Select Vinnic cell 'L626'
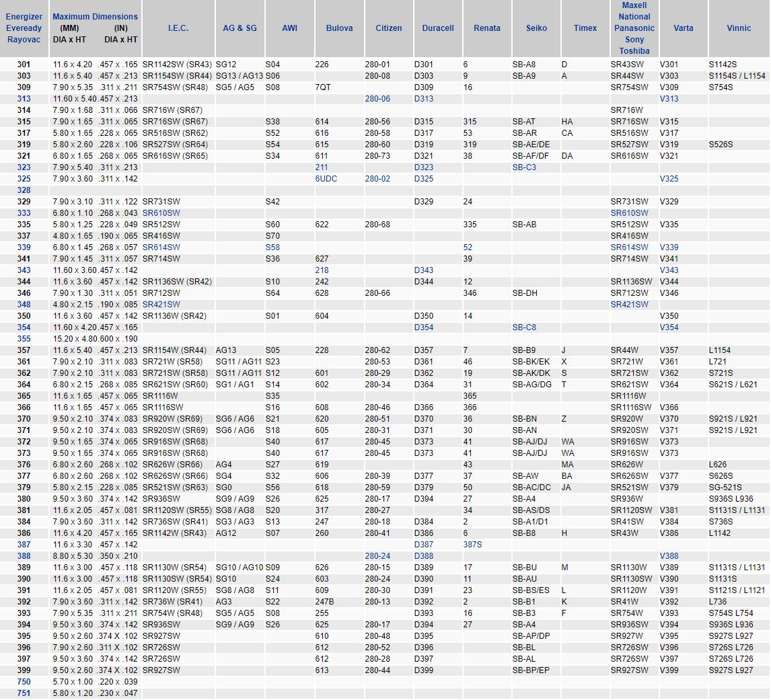This screenshot has height=700, width=771. pos(717,465)
